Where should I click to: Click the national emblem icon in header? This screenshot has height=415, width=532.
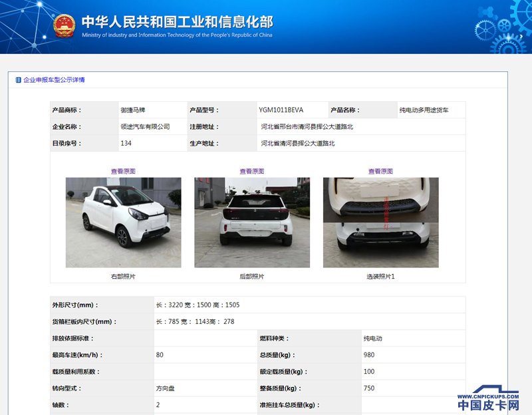[x=65, y=25]
